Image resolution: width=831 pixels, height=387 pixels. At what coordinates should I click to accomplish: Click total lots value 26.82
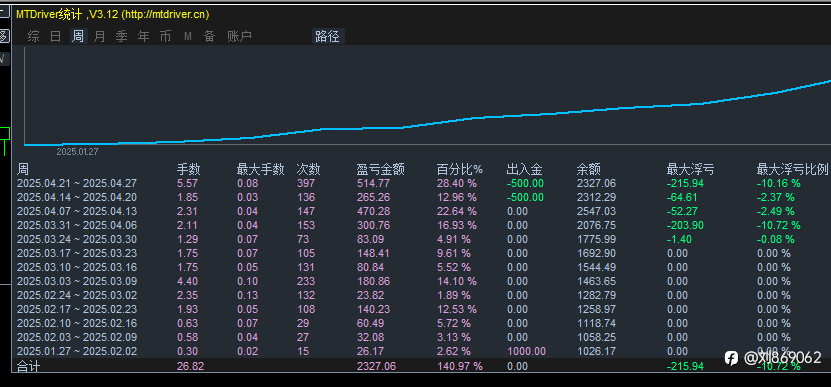click(190, 366)
